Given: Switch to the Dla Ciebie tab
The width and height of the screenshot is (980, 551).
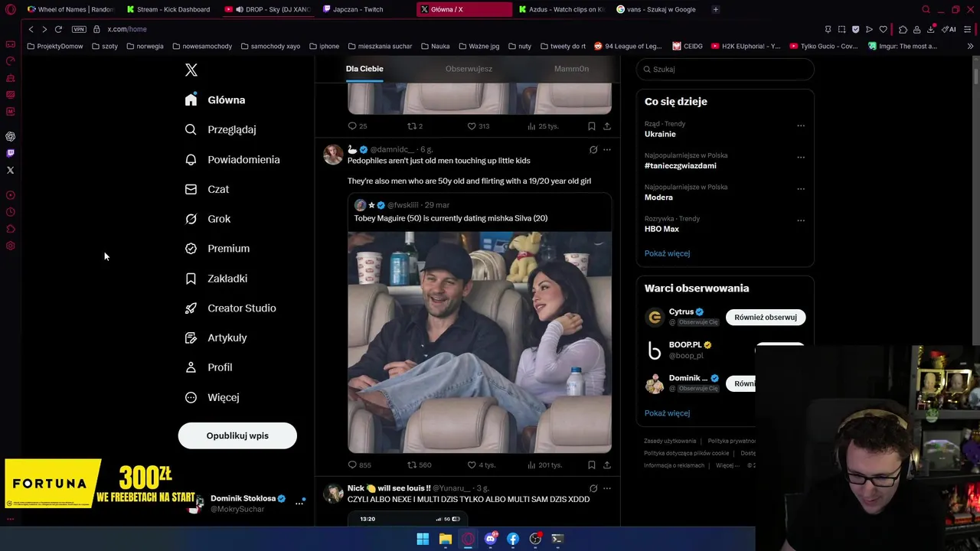Looking at the screenshot, I should tap(364, 69).
